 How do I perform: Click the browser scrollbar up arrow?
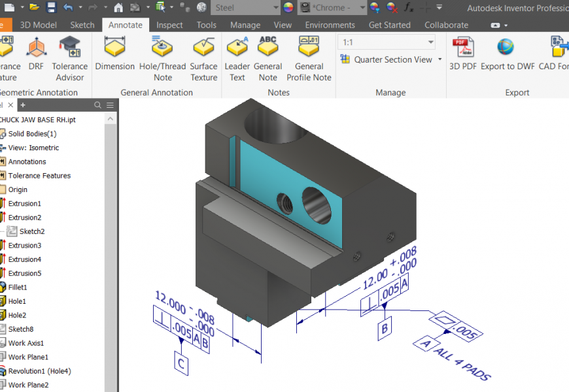tap(111, 119)
